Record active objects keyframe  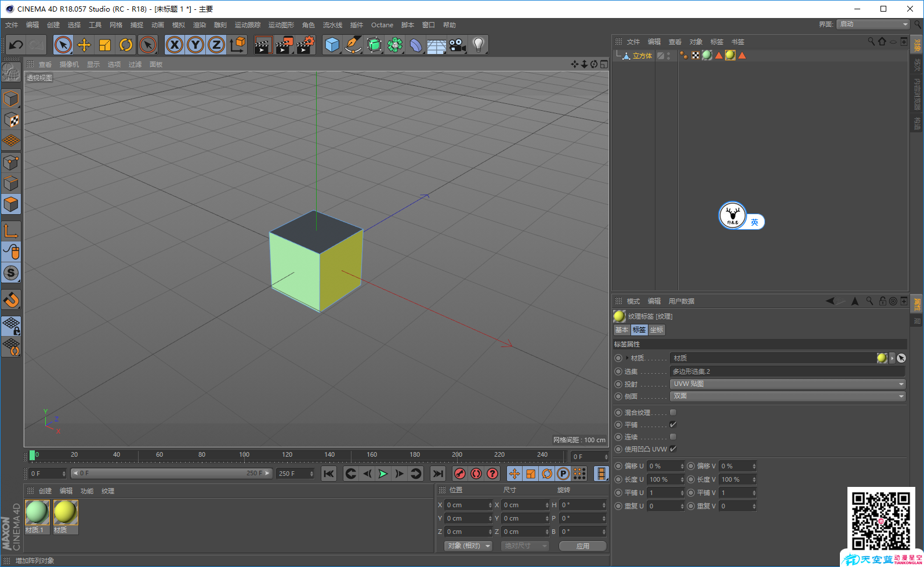coord(460,474)
